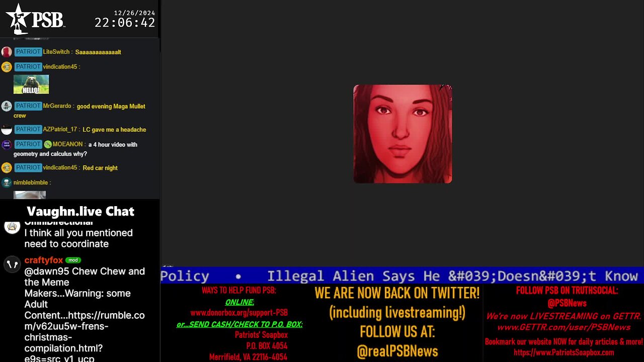The height and width of the screenshot is (362, 644).
Task: Click the avatar beside vindication45's 'Red car night'
Action: (7, 167)
